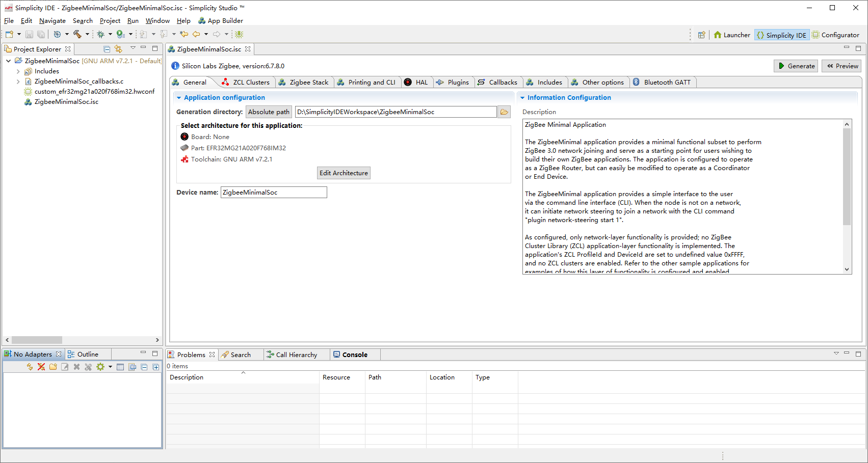The image size is (868, 463).
Task: Switch to the ZCL Clusters tab
Action: coord(246,83)
